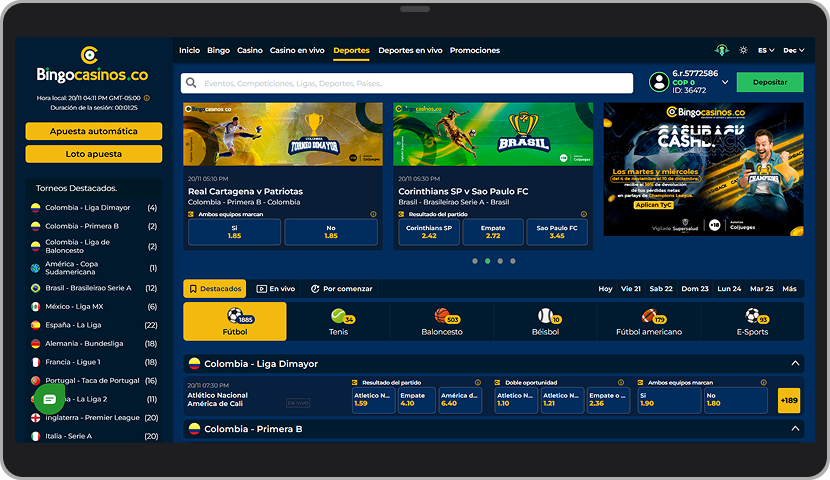
Task: Open the Cashback promotion banner
Action: pyautogui.click(x=703, y=169)
